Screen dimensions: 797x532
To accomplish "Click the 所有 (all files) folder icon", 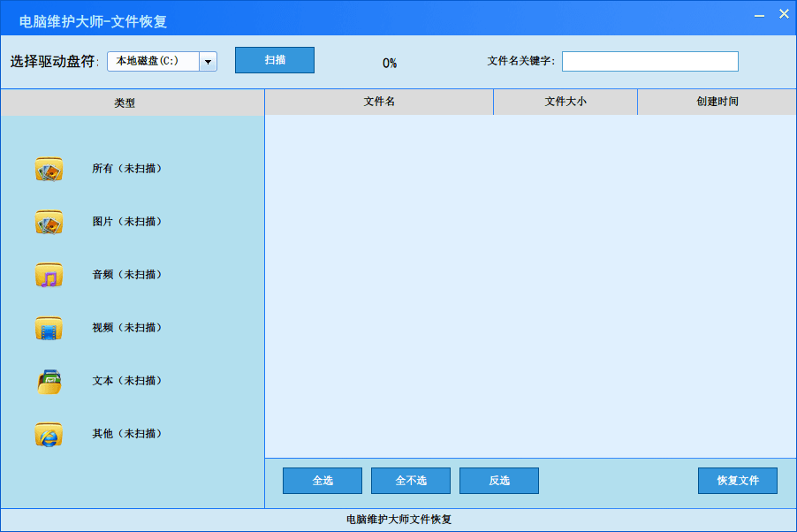I will coord(49,169).
